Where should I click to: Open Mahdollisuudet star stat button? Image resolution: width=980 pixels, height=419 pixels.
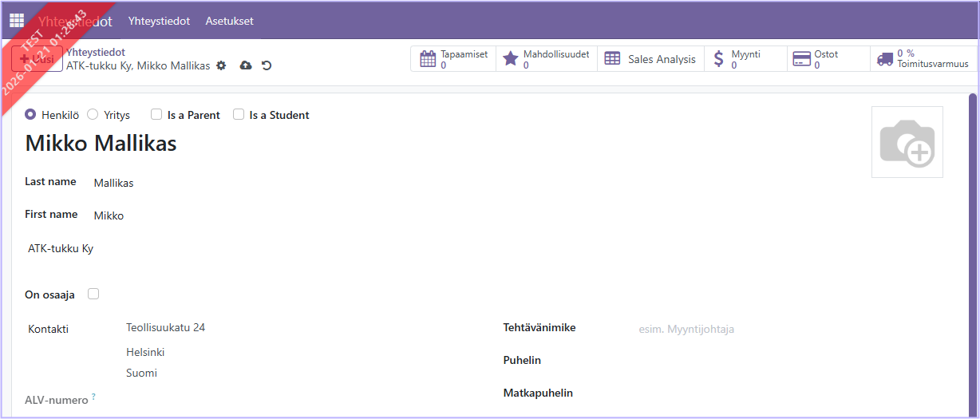point(547,59)
